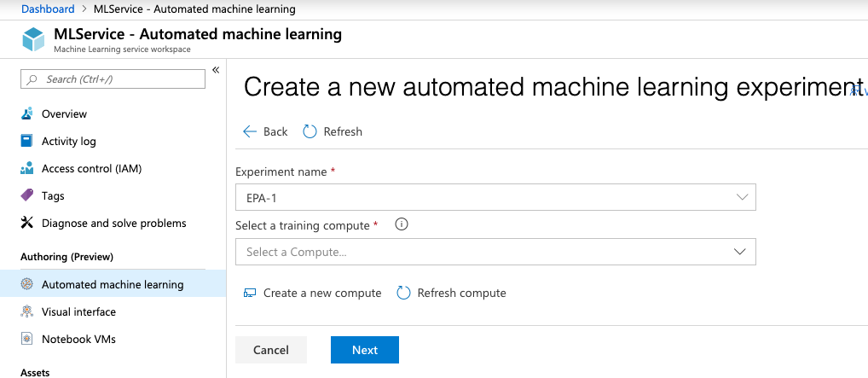
Task: Click the Create a new automated machine learning experiment heading
Action: [x=553, y=87]
